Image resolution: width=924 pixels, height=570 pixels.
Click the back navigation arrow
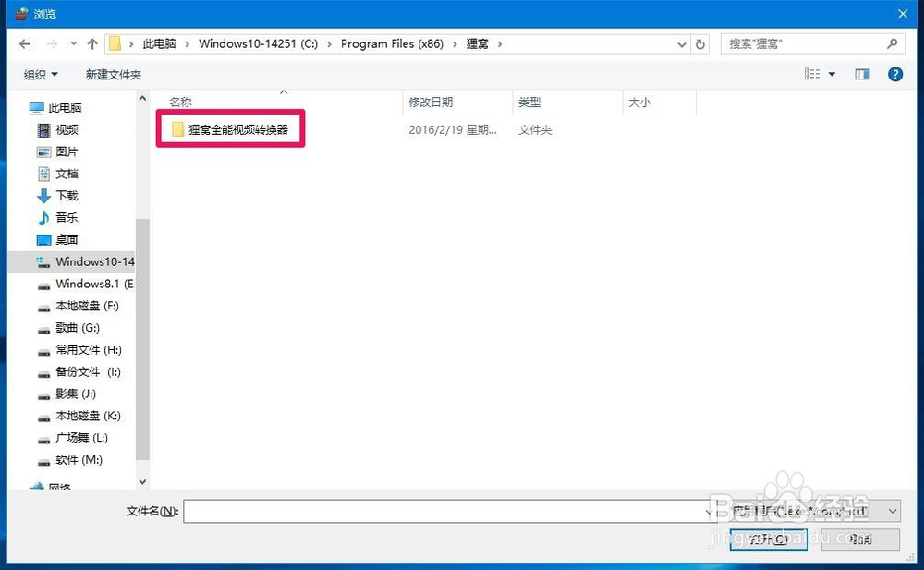(x=24, y=42)
